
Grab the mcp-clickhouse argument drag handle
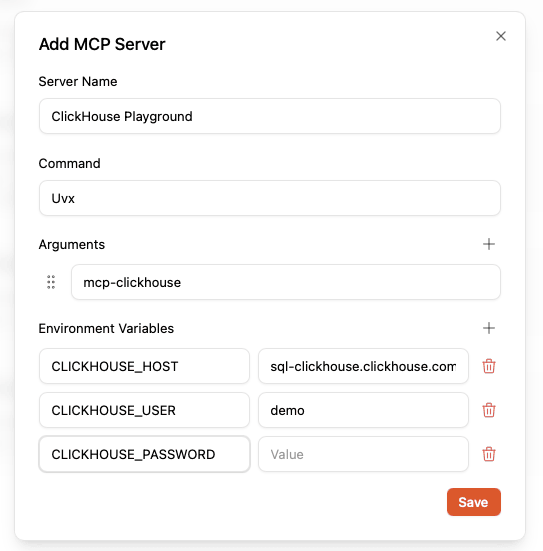tap(51, 282)
